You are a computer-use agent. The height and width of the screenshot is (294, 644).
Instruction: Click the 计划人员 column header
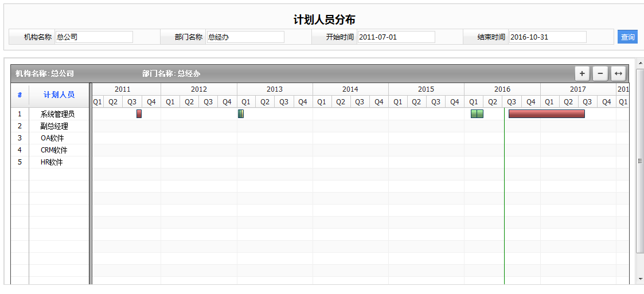click(59, 95)
